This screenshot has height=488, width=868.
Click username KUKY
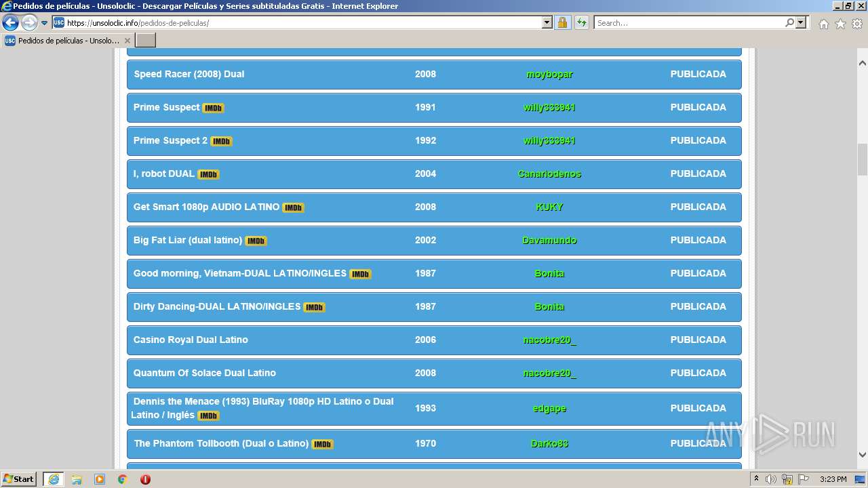(549, 207)
